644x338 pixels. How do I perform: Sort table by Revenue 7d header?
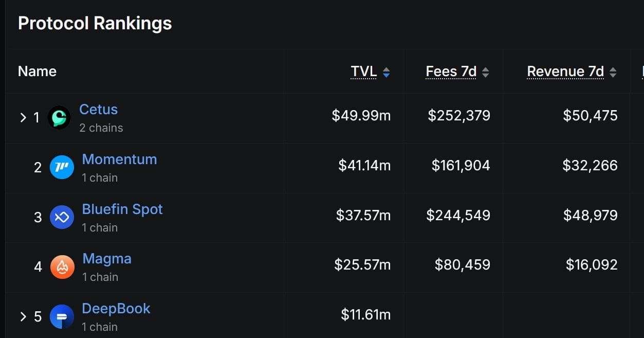(565, 72)
